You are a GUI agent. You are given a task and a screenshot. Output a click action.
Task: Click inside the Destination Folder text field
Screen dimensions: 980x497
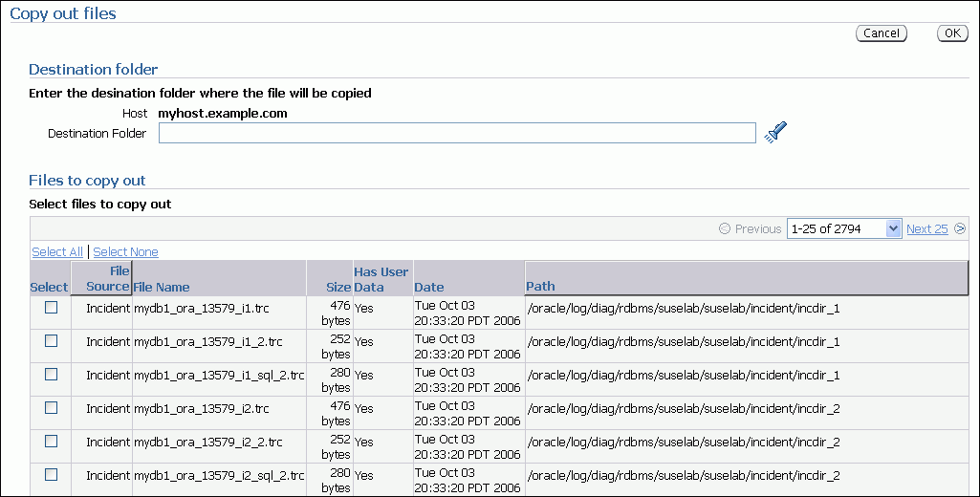pyautogui.click(x=457, y=133)
